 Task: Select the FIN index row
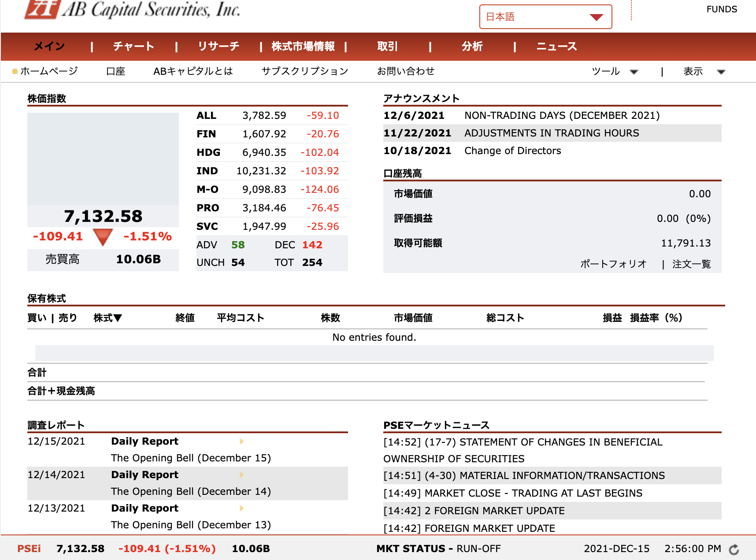(272, 134)
